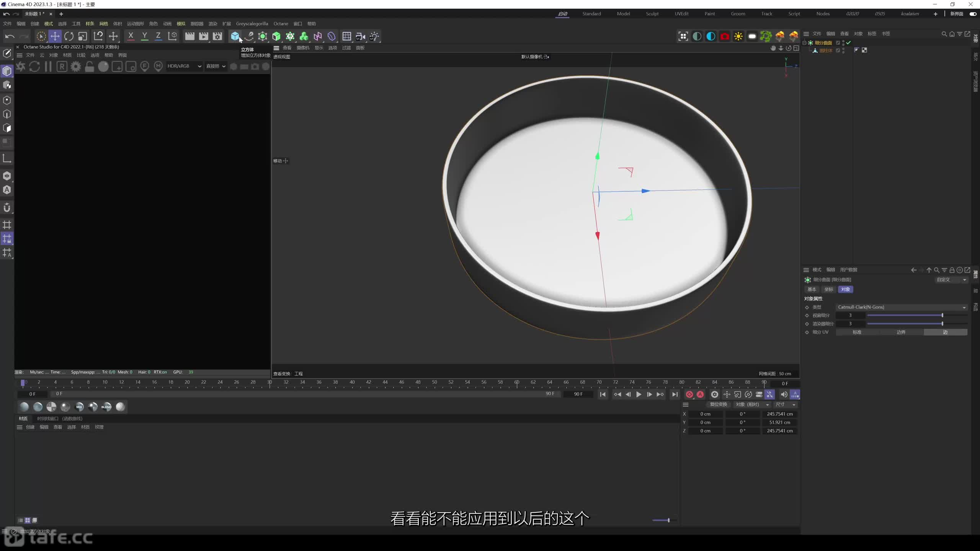980x551 pixels.
Task: Open the 样条 menu
Action: coord(90,24)
